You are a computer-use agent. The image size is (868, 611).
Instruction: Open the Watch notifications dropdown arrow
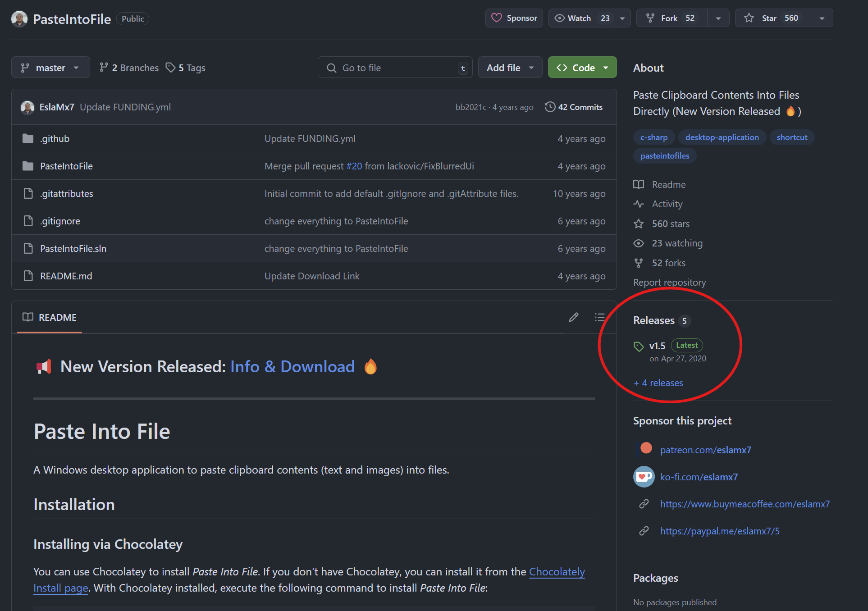(622, 18)
